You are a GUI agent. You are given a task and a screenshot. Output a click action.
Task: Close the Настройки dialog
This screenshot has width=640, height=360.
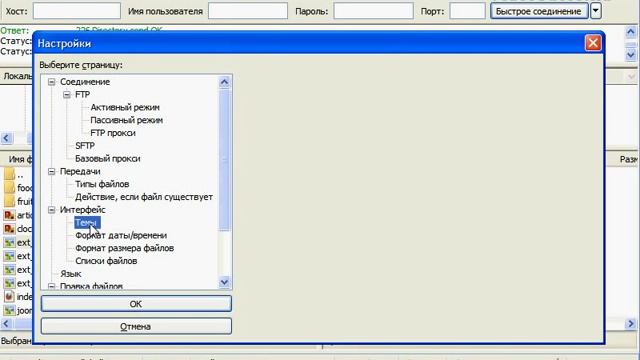pos(593,43)
